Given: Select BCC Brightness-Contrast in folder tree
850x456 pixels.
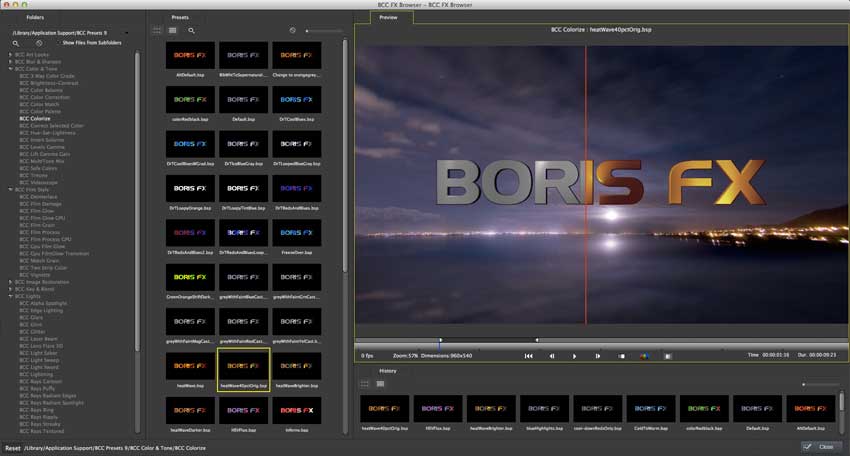Looking at the screenshot, I should 49,83.
